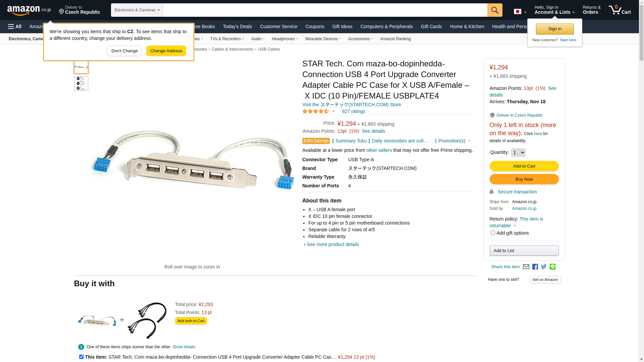Focus the search text field
Screen dimensions: 644x362
(x=325, y=10)
